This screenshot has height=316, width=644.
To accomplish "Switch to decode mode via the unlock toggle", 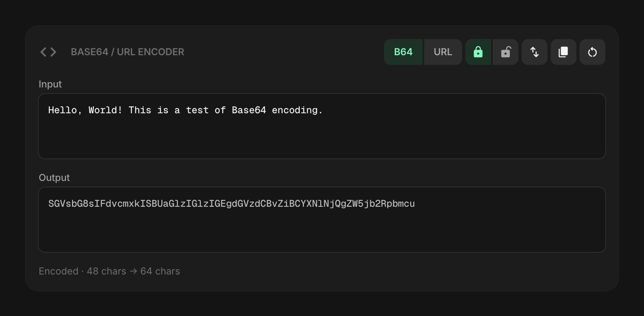I will click(506, 52).
